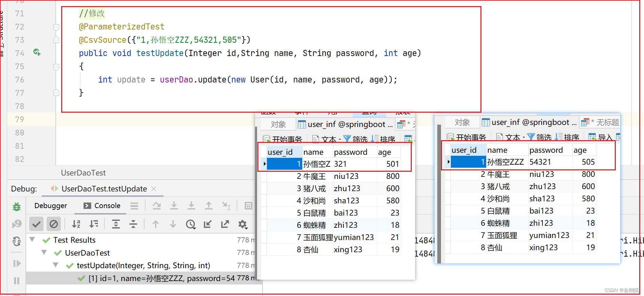Click cell 玉面狐狸 in left Navicat table
Image resolution: width=644 pixels, height=296 pixels.
318,237
